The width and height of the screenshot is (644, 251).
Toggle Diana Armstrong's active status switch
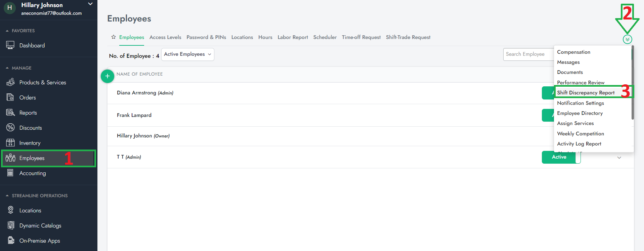click(548, 93)
